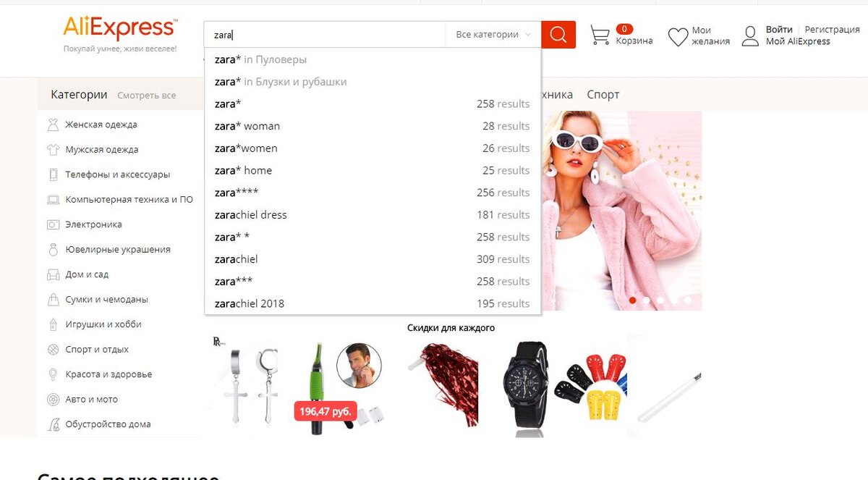This screenshot has width=868, height=480.
Task: Click the dress icon beside Женская одежда
Action: coord(53,125)
